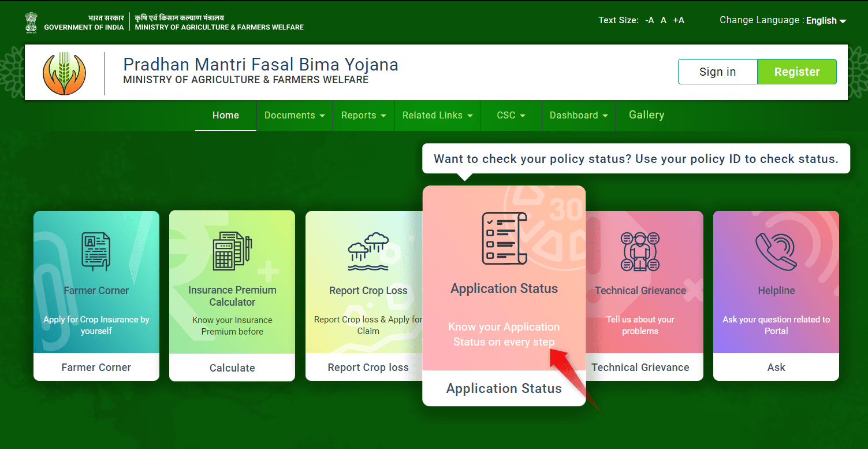868x449 pixels.
Task: Click the Helpline telephone icon
Action: pos(776,251)
